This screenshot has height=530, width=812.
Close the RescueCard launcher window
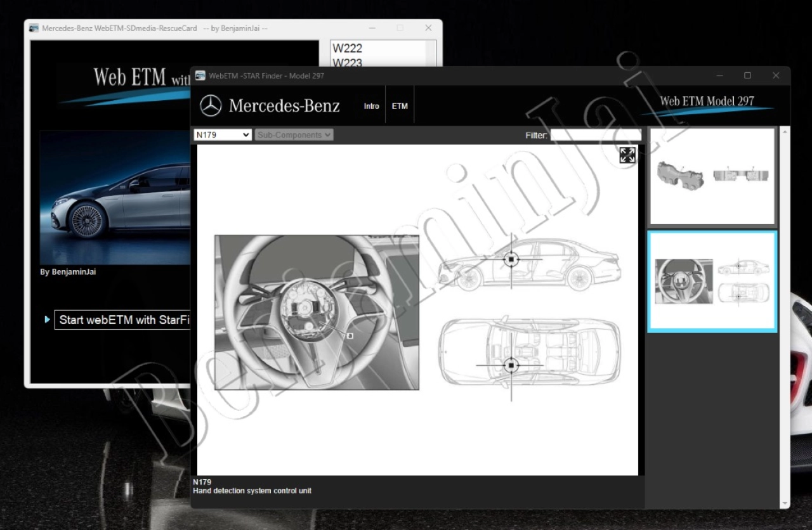[x=428, y=28]
